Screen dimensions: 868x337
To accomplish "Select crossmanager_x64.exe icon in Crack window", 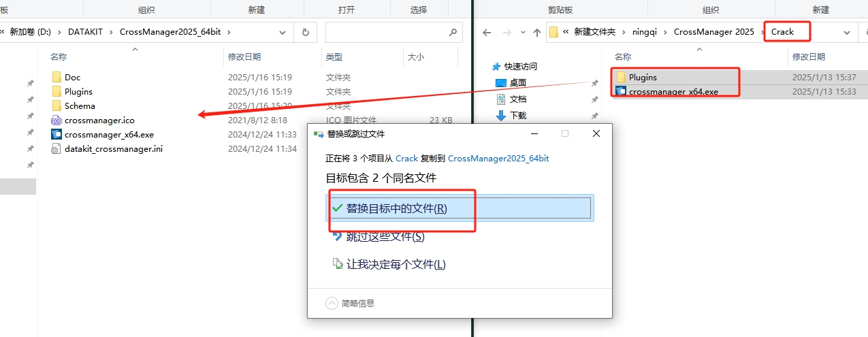I will (621, 91).
